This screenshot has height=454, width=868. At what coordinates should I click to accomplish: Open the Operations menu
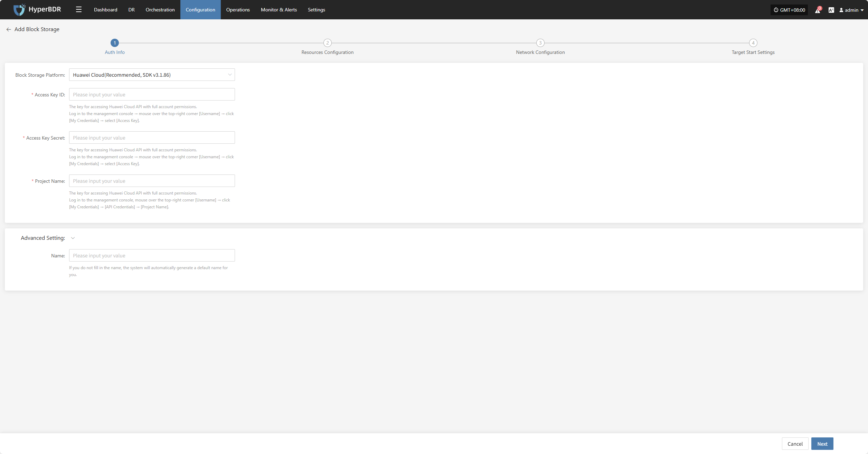click(x=238, y=10)
